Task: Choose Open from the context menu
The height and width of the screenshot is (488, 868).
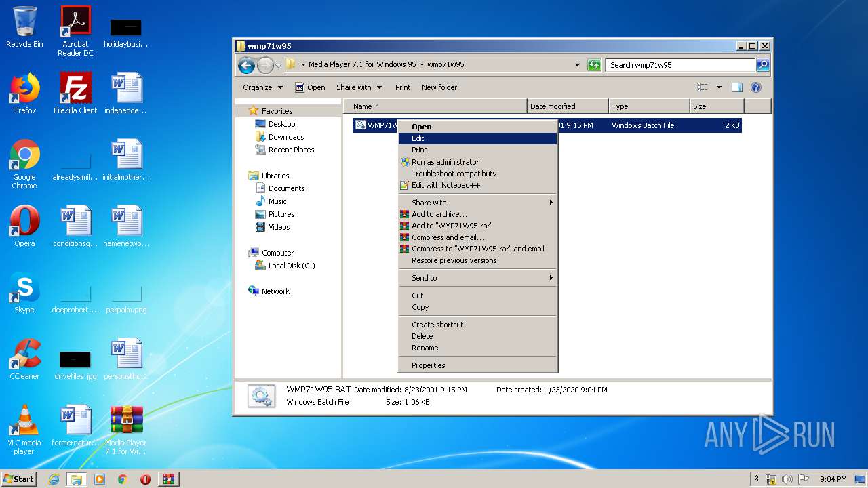Action: [x=477, y=127]
